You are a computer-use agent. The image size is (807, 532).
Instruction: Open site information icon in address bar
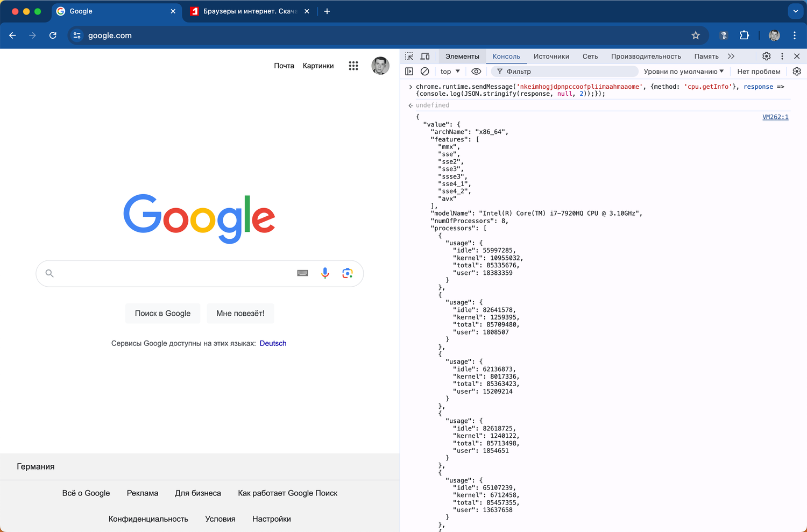point(77,36)
